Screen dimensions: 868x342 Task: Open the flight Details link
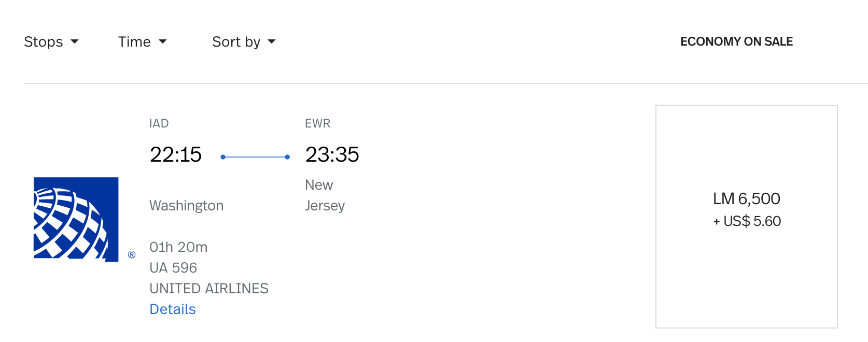pyautogui.click(x=173, y=309)
